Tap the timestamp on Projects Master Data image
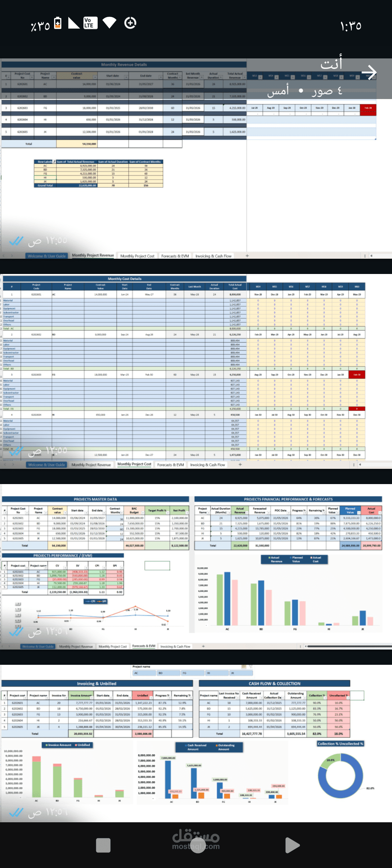 click(48, 632)
